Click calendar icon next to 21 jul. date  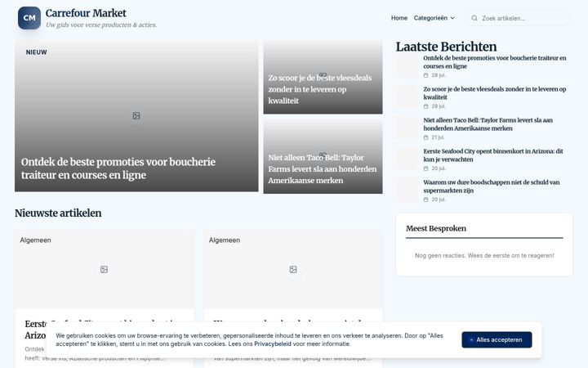tap(425, 137)
